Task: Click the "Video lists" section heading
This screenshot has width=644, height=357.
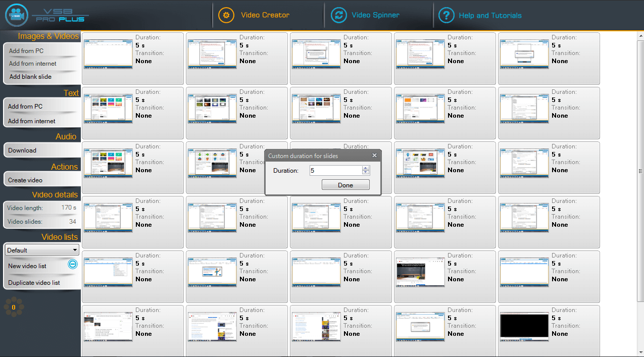Action: [60, 237]
